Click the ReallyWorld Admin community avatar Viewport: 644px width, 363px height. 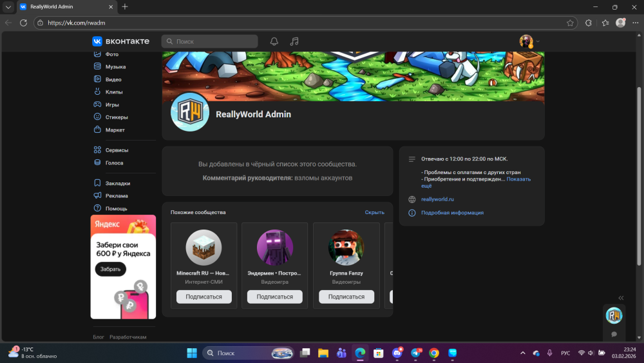190,112
